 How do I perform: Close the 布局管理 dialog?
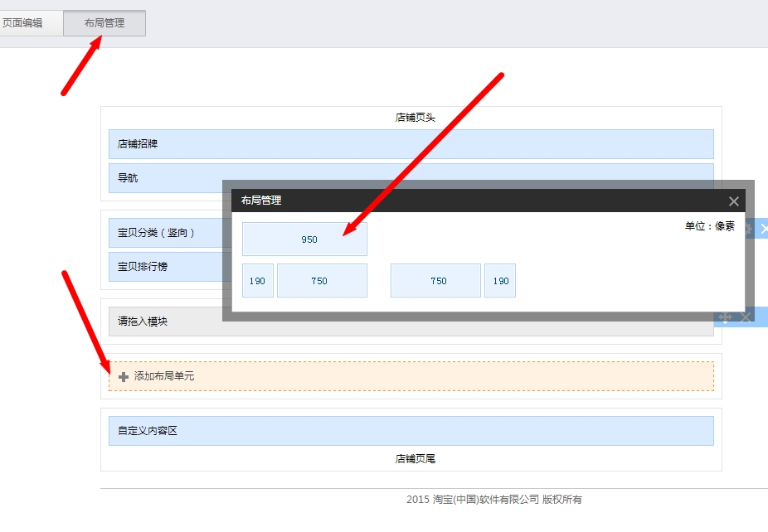coord(733,201)
